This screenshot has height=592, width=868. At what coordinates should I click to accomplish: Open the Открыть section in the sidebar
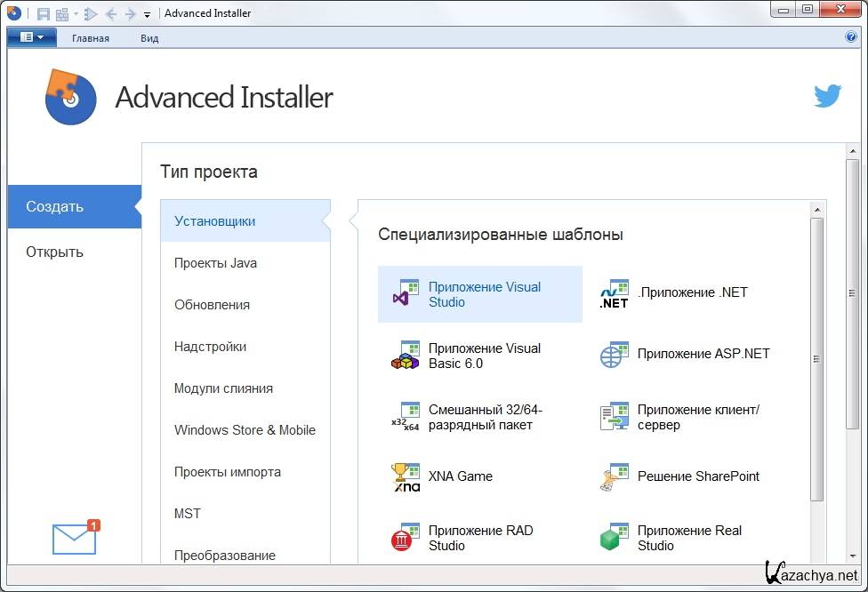[55, 252]
